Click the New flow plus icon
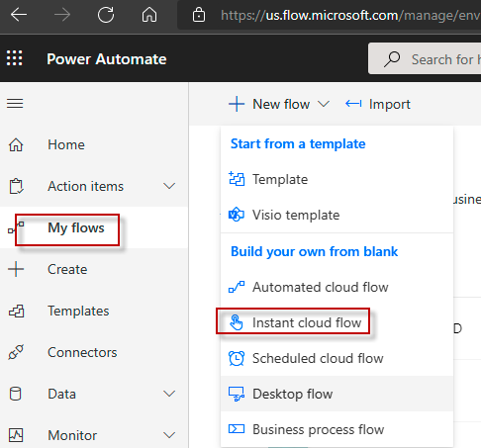 (x=237, y=104)
